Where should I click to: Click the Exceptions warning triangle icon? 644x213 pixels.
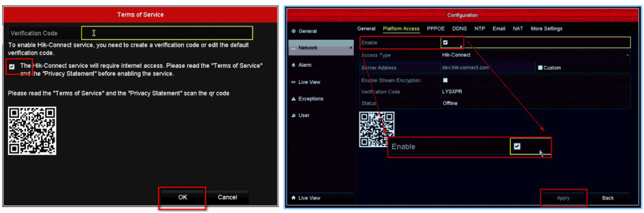coord(293,99)
